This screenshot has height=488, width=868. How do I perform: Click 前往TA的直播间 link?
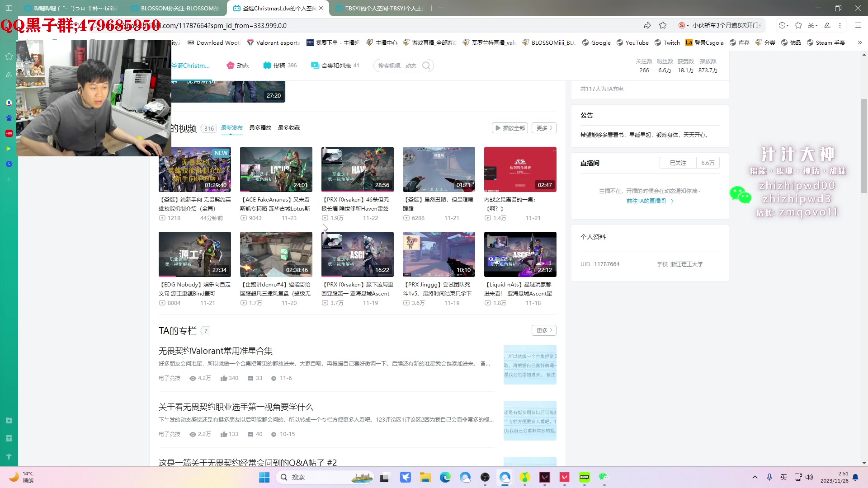(646, 201)
